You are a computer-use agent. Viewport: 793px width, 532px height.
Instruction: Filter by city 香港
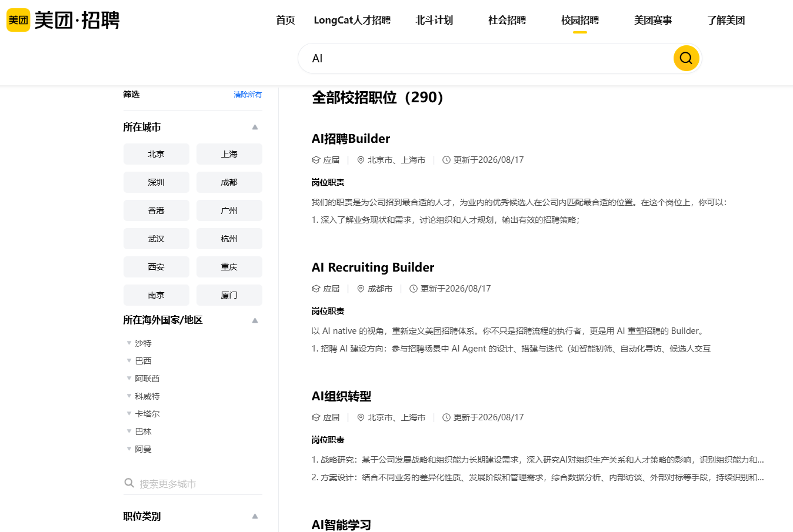pos(156,210)
